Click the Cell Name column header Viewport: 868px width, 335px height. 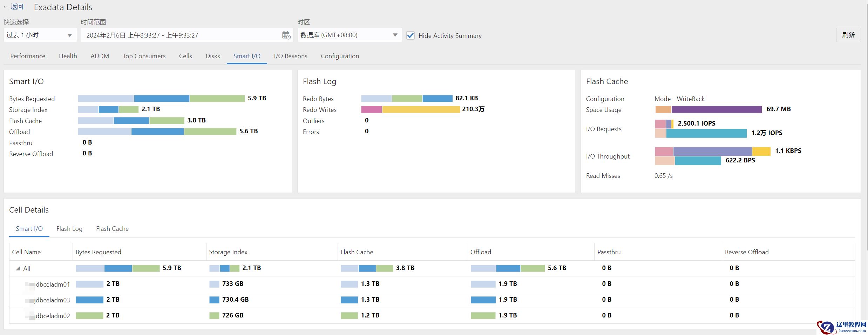coord(26,252)
